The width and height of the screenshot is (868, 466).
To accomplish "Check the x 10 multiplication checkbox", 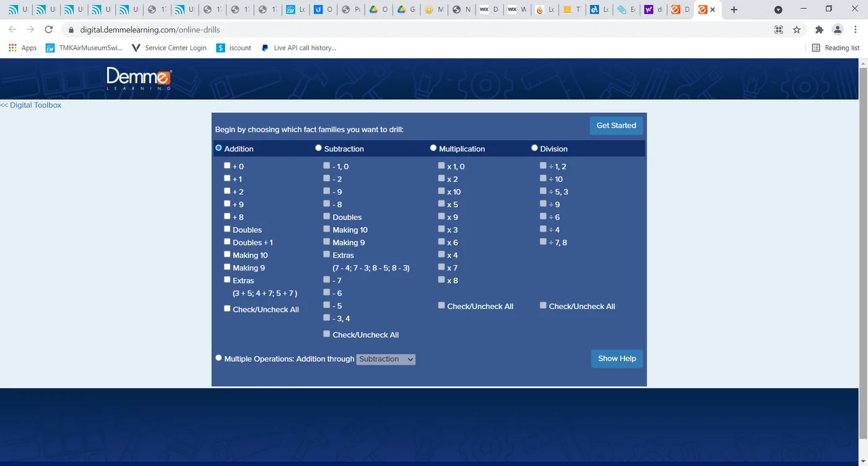I will coord(441,191).
